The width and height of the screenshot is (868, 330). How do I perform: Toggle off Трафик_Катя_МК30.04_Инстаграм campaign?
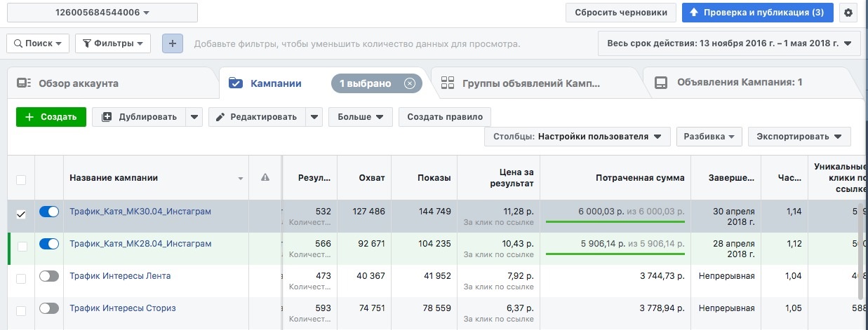point(49,212)
